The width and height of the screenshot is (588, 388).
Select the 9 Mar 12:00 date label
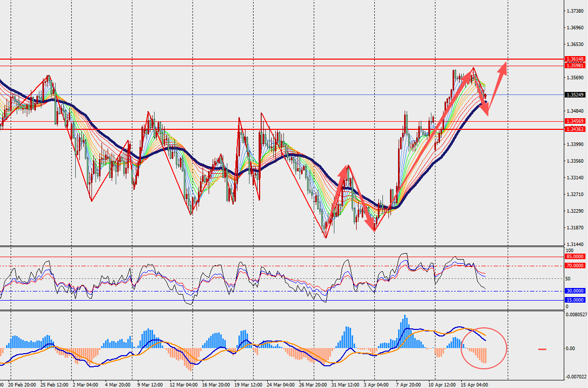pos(149,384)
